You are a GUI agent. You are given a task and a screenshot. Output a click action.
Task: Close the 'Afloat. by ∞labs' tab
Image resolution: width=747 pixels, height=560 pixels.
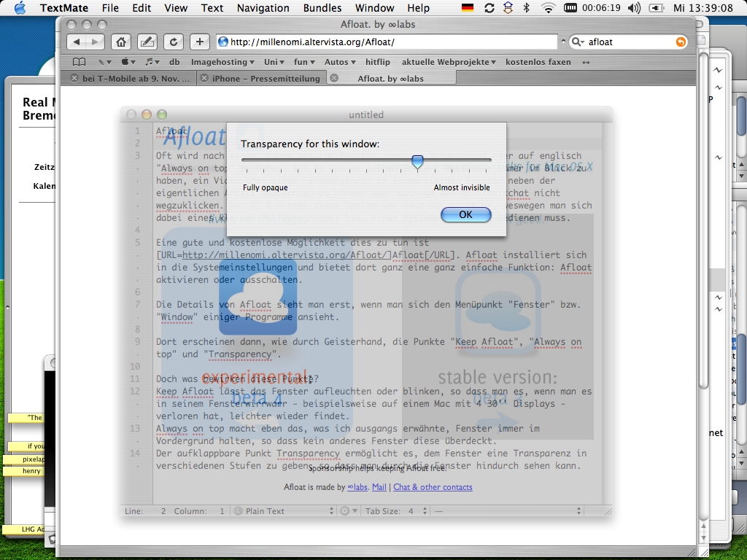point(334,78)
